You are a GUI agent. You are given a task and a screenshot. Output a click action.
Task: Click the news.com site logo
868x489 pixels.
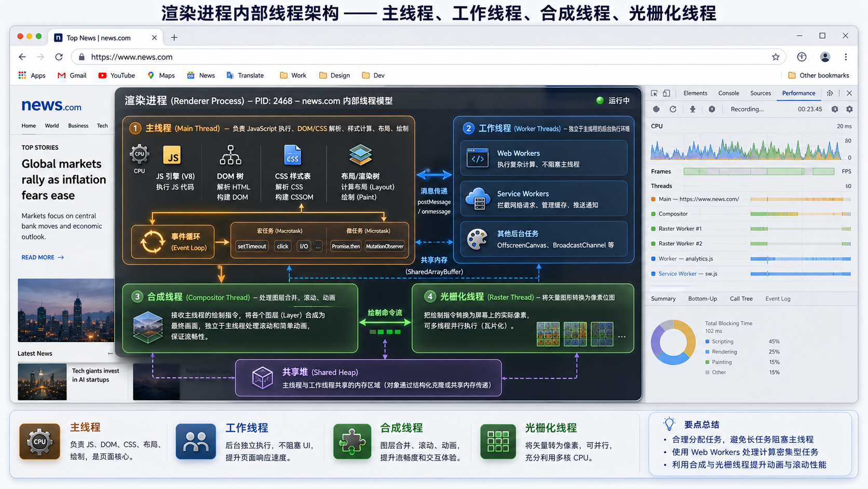click(51, 106)
